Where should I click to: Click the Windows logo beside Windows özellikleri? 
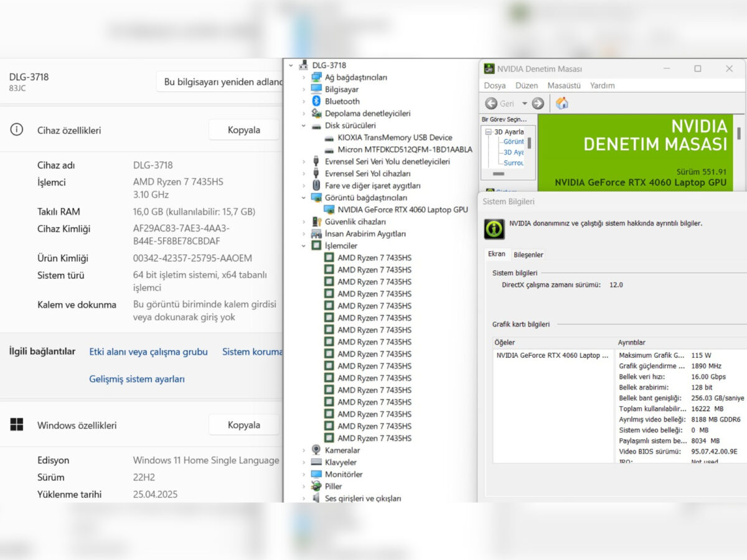point(16,424)
